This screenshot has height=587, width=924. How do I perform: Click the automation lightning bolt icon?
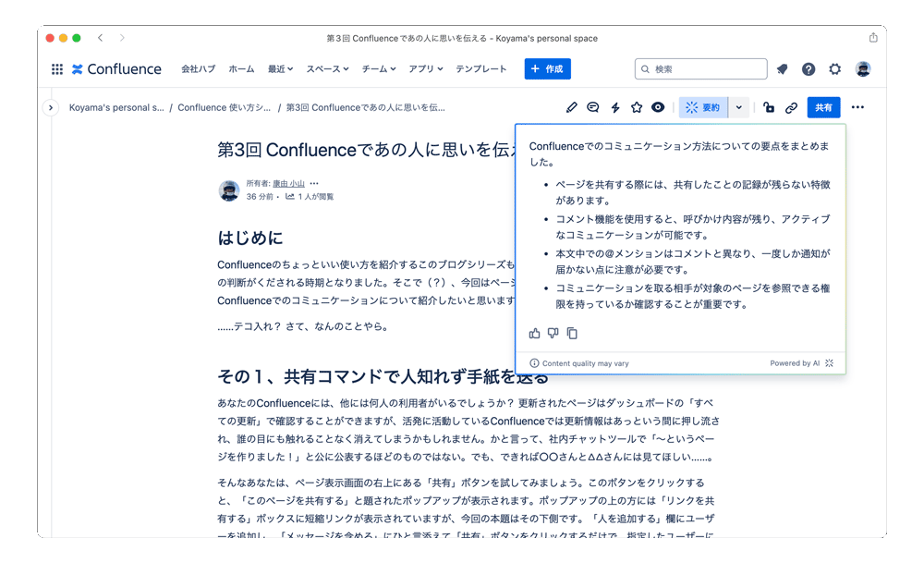(615, 107)
